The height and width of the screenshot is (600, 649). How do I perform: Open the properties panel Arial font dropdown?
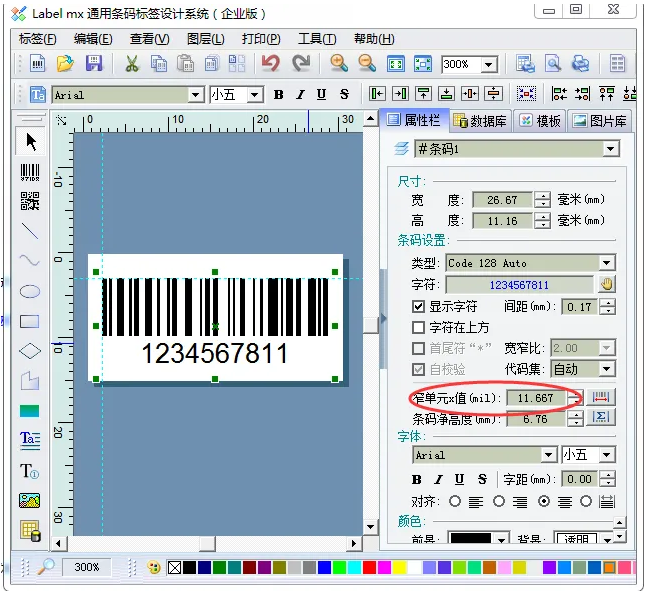tap(548, 455)
